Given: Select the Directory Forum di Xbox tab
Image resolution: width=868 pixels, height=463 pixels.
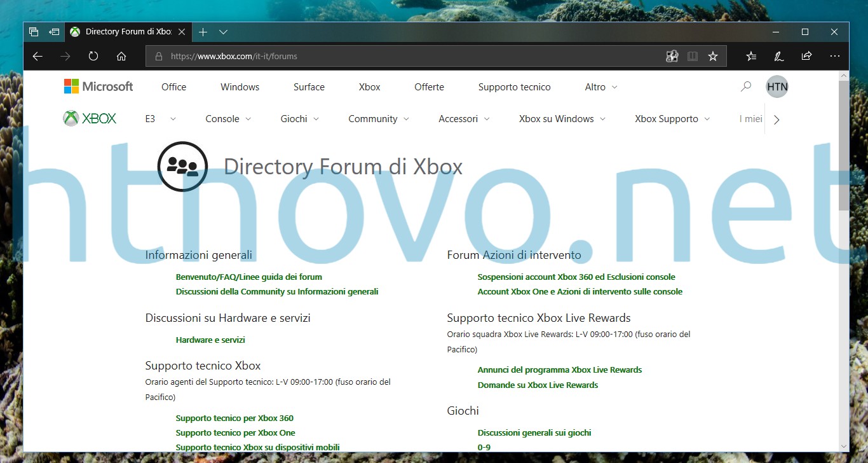Looking at the screenshot, I should point(125,31).
